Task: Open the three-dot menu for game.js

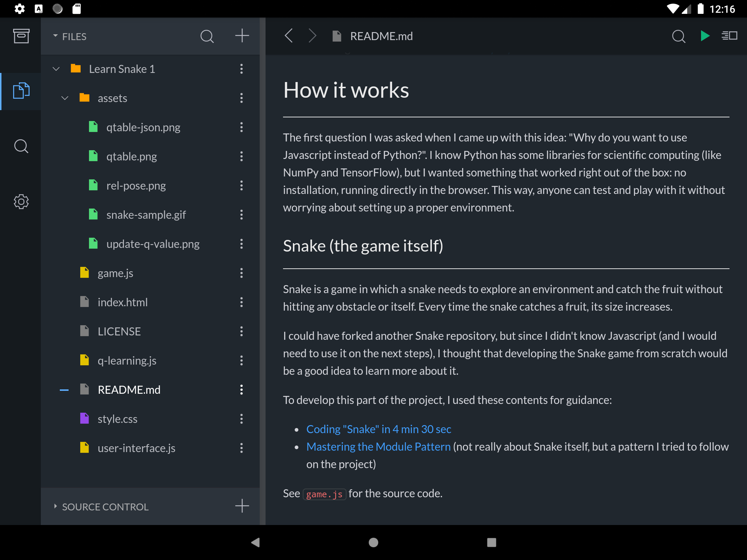Action: (241, 272)
